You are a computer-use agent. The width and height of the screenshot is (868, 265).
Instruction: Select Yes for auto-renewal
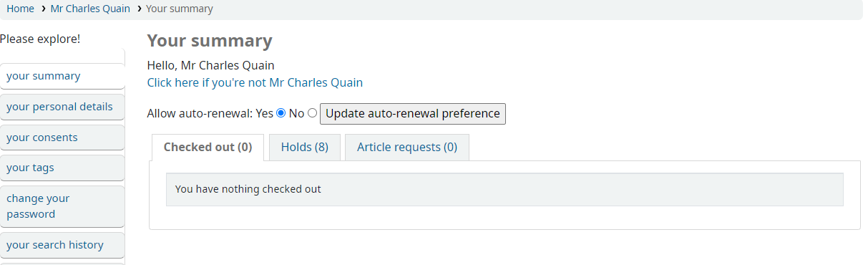click(281, 113)
